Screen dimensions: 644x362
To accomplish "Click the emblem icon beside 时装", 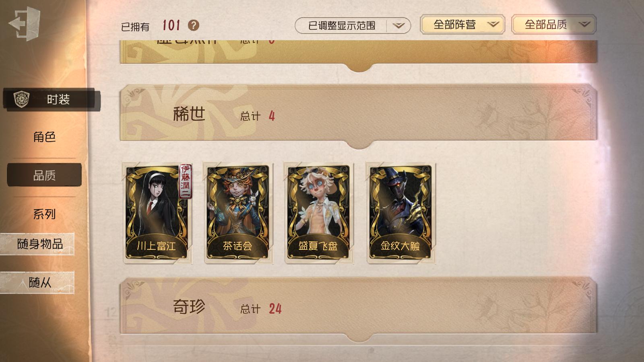I will point(21,99).
